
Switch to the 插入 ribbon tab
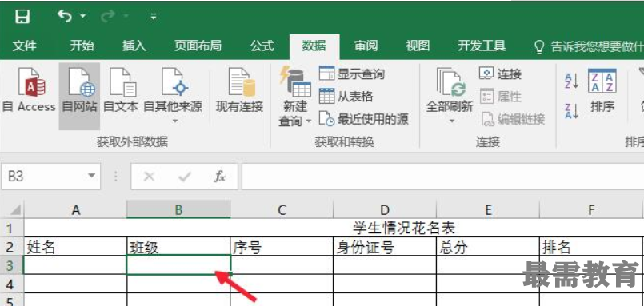pyautogui.click(x=134, y=46)
